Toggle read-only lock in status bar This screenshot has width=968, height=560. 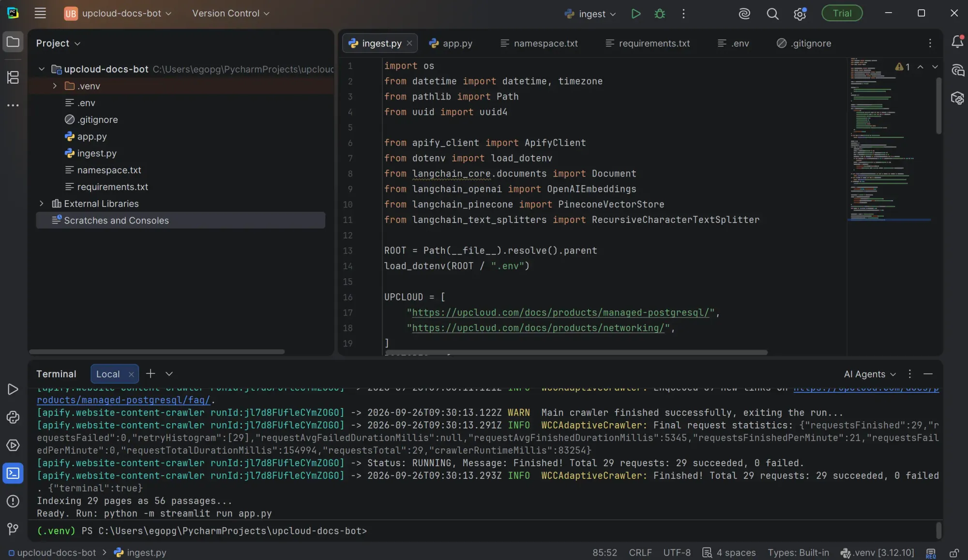[954, 553]
